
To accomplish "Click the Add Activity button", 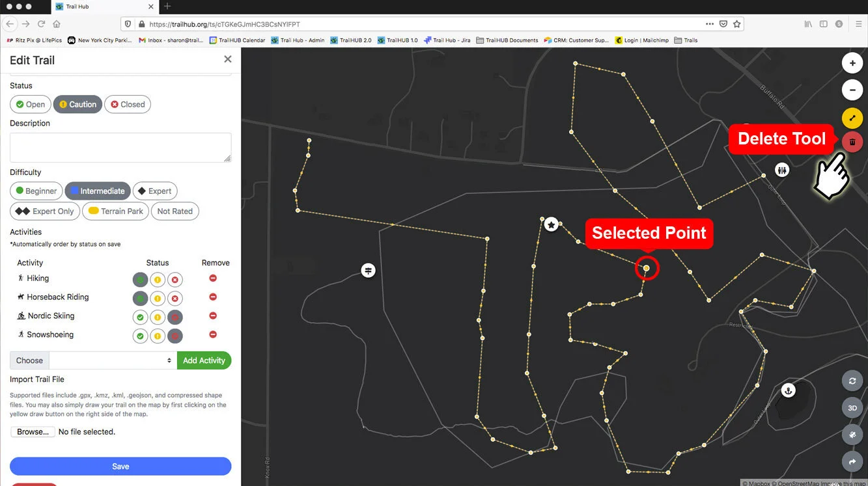I will coord(204,360).
